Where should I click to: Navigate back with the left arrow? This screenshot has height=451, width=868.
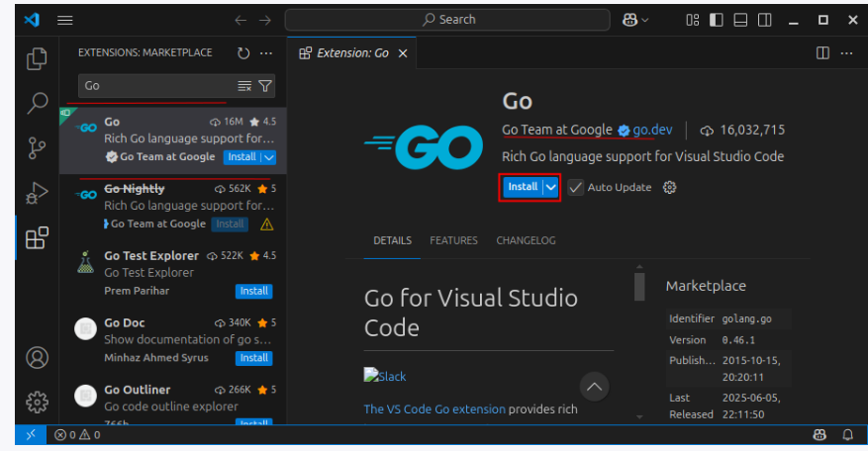click(x=241, y=20)
